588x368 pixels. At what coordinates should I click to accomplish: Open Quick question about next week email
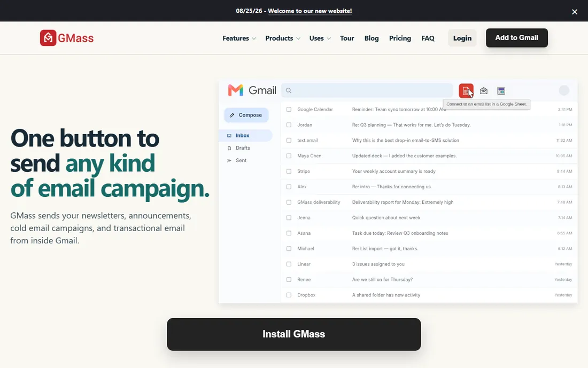pyautogui.click(x=386, y=218)
